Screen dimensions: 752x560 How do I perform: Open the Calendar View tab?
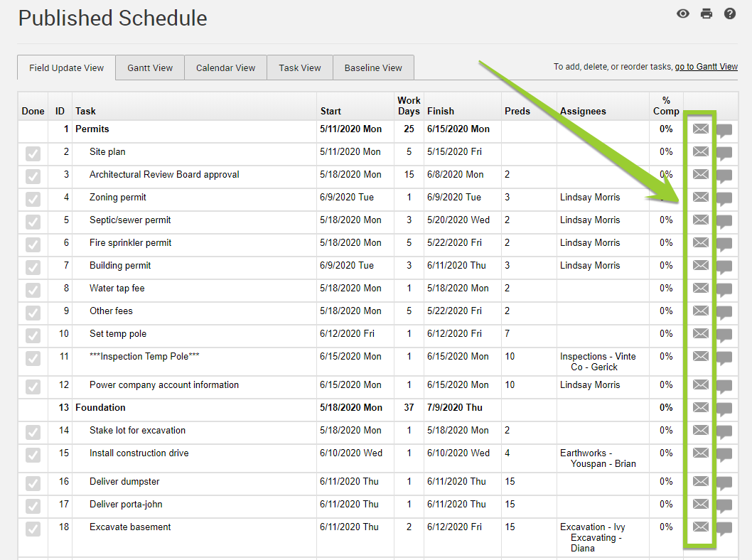(225, 68)
